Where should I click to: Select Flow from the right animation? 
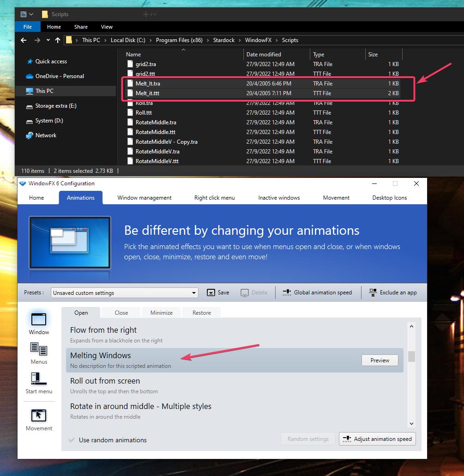(235, 335)
